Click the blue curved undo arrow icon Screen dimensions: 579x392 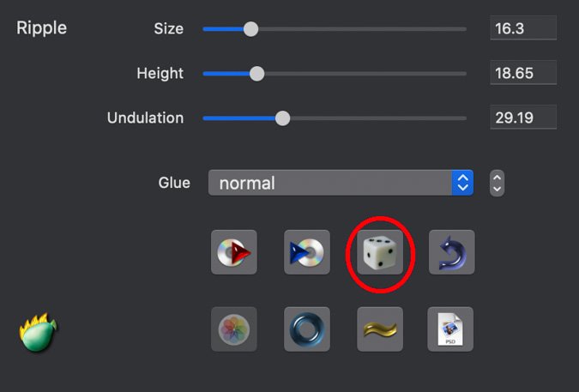tap(451, 252)
